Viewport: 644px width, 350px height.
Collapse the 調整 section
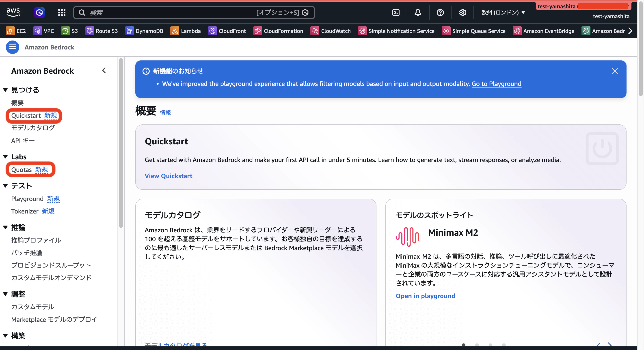pyautogui.click(x=5, y=294)
